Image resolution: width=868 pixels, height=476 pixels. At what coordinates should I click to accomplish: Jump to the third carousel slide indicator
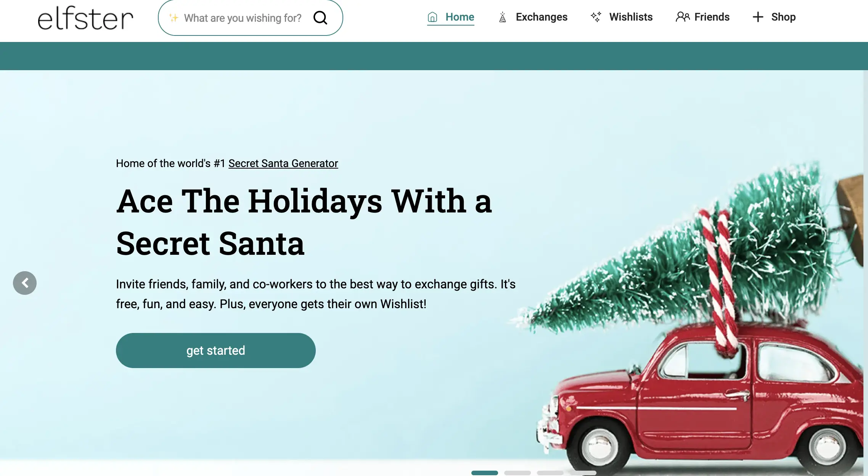550,473
